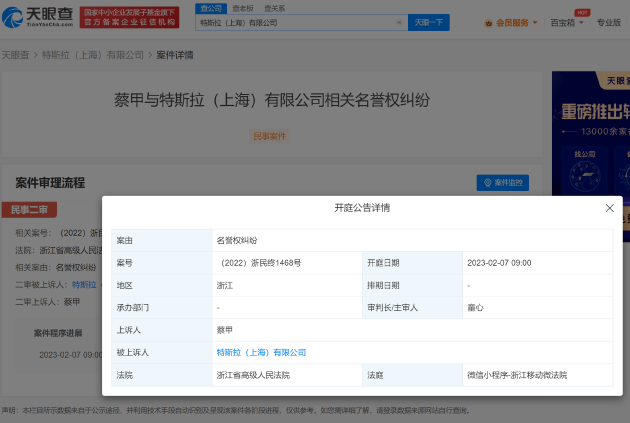Click the 天眼一下 search button
630x423 pixels.
coord(429,22)
